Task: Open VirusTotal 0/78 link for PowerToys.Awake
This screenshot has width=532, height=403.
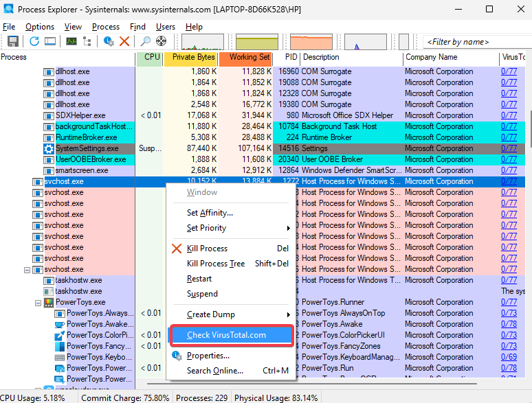Action: tap(509, 324)
